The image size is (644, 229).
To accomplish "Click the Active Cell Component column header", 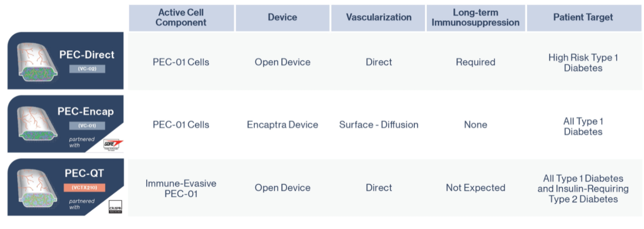I will tap(182, 18).
